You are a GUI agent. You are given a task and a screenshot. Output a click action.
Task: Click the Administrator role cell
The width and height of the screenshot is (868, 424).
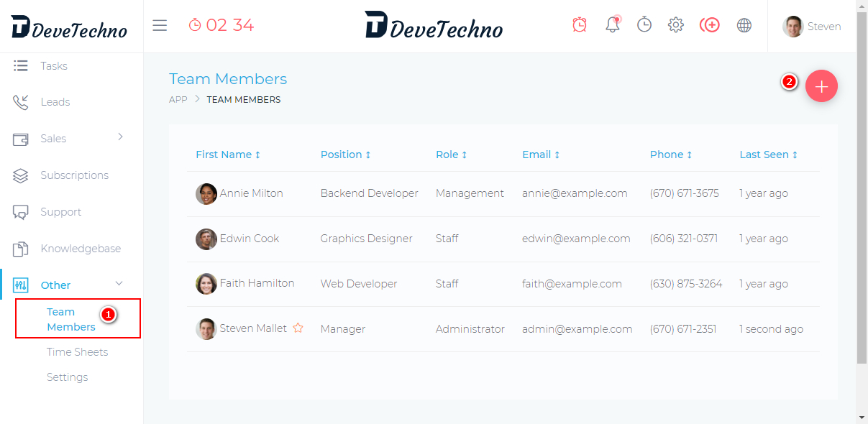click(x=470, y=329)
